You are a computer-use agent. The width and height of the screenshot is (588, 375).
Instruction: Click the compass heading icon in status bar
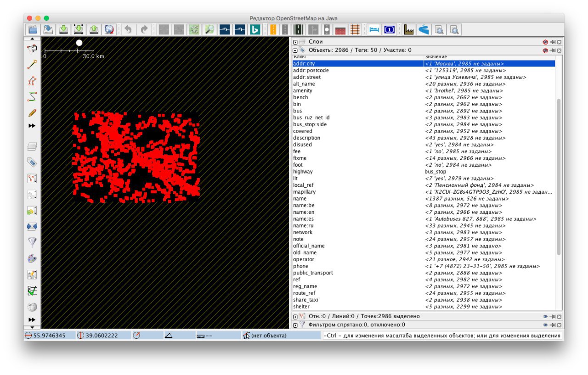(136, 336)
